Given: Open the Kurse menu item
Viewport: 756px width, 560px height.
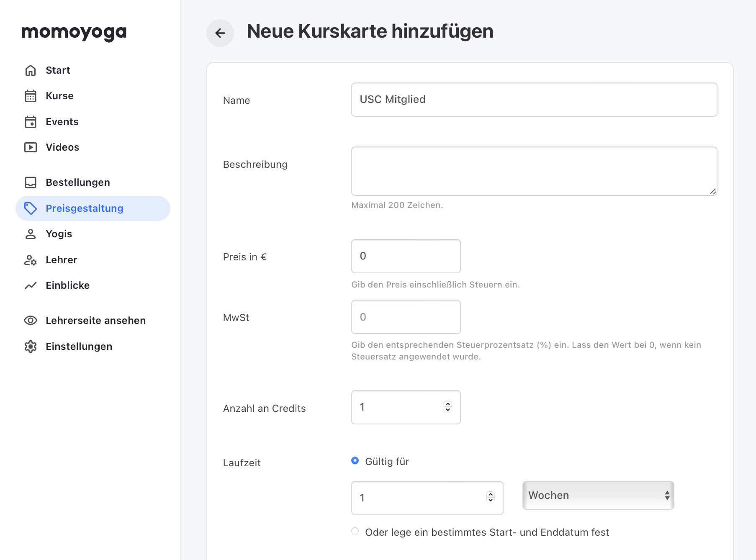Looking at the screenshot, I should [x=93, y=96].
